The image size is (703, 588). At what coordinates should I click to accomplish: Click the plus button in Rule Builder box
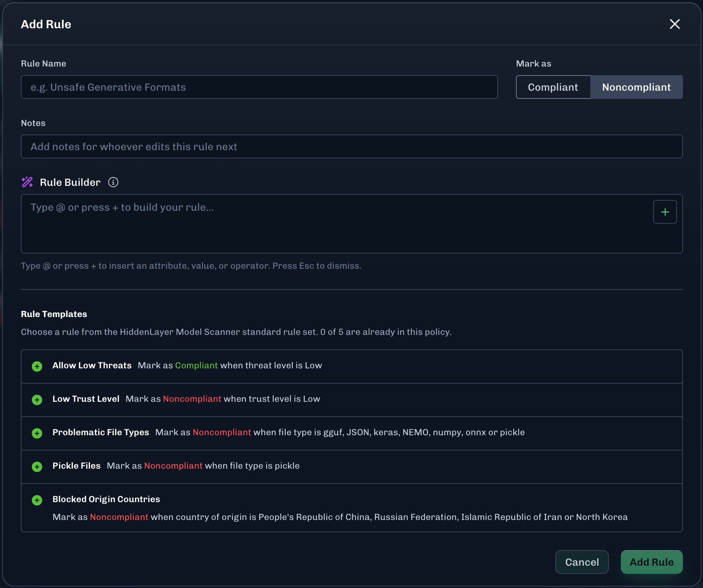pos(665,212)
